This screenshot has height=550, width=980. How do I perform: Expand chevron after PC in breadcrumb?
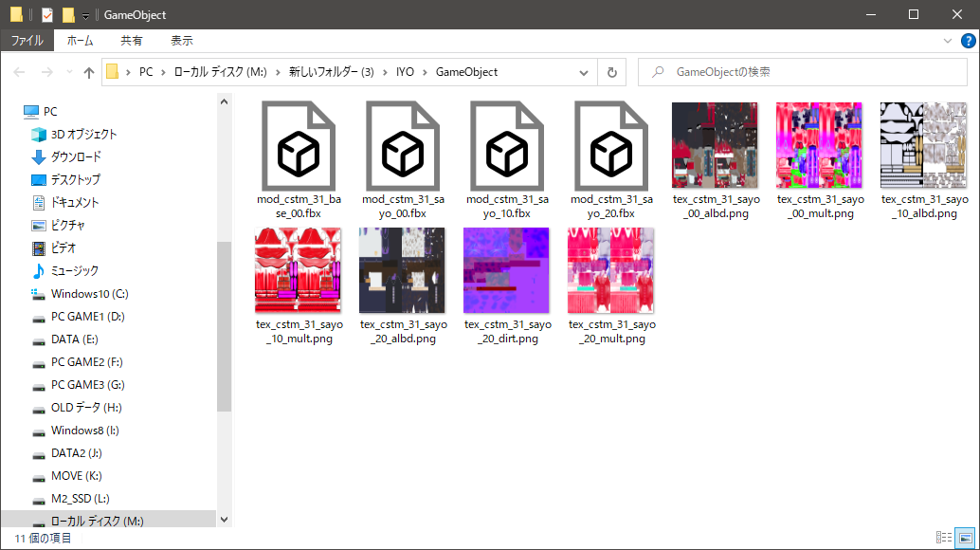tap(163, 72)
